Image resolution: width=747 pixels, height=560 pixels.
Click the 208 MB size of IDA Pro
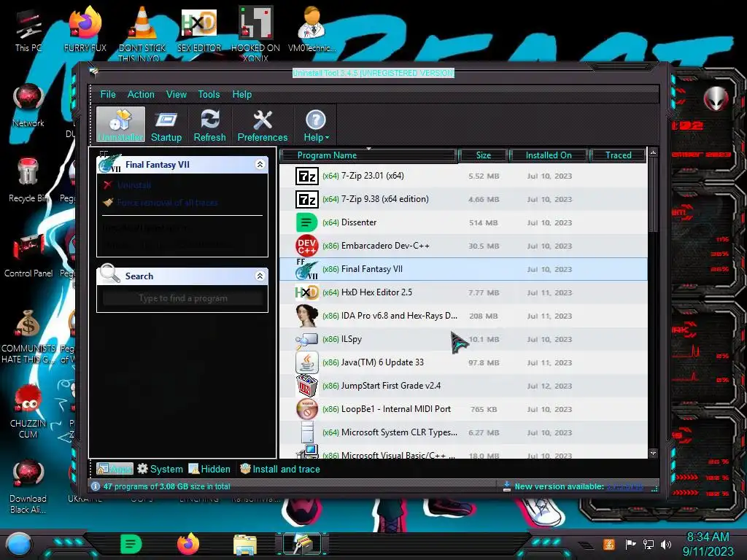483,316
